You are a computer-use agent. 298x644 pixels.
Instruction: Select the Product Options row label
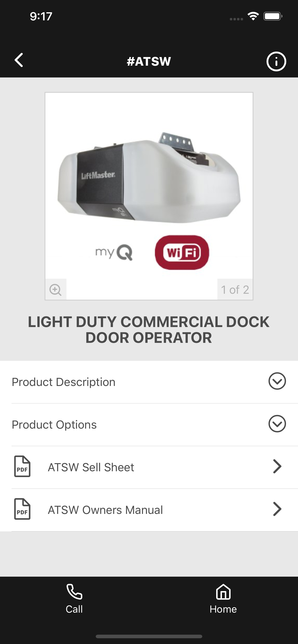[x=54, y=425]
